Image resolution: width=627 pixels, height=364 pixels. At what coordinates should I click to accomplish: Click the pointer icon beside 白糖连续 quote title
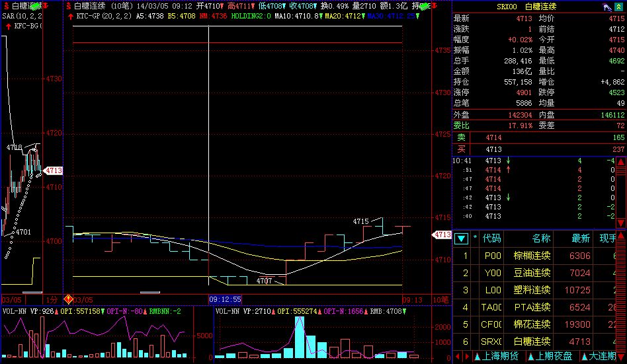pyautogui.click(x=606, y=6)
